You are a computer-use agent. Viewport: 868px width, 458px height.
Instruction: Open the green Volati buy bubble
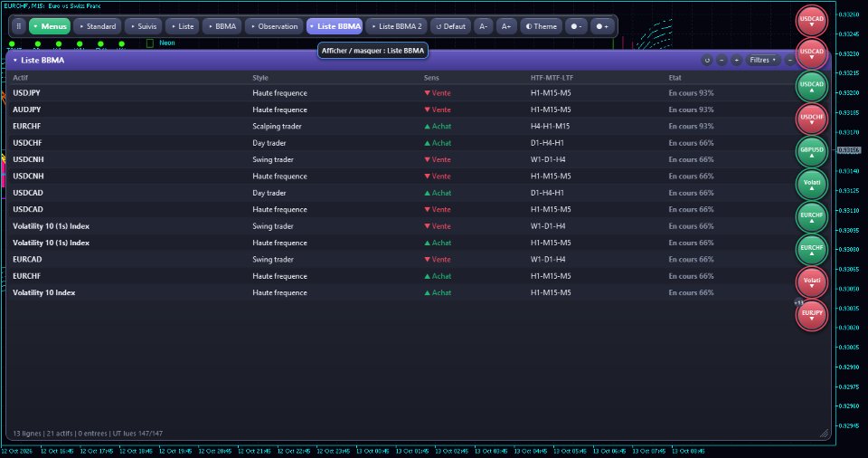[x=812, y=184]
